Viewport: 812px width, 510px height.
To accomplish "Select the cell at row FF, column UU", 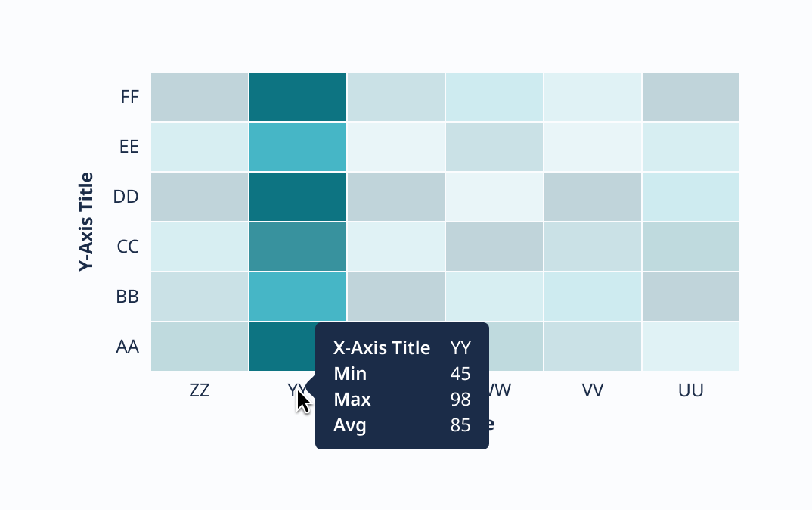I will pyautogui.click(x=691, y=97).
